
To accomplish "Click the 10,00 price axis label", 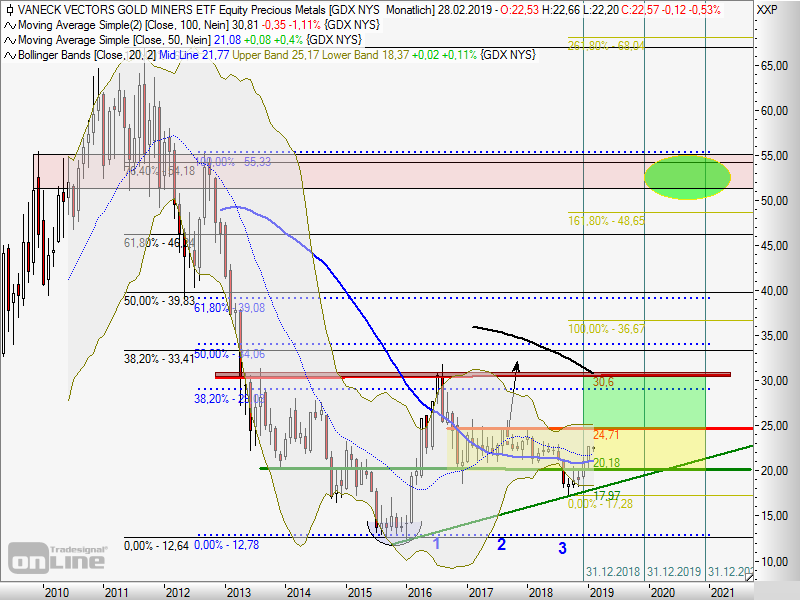I will (774, 562).
